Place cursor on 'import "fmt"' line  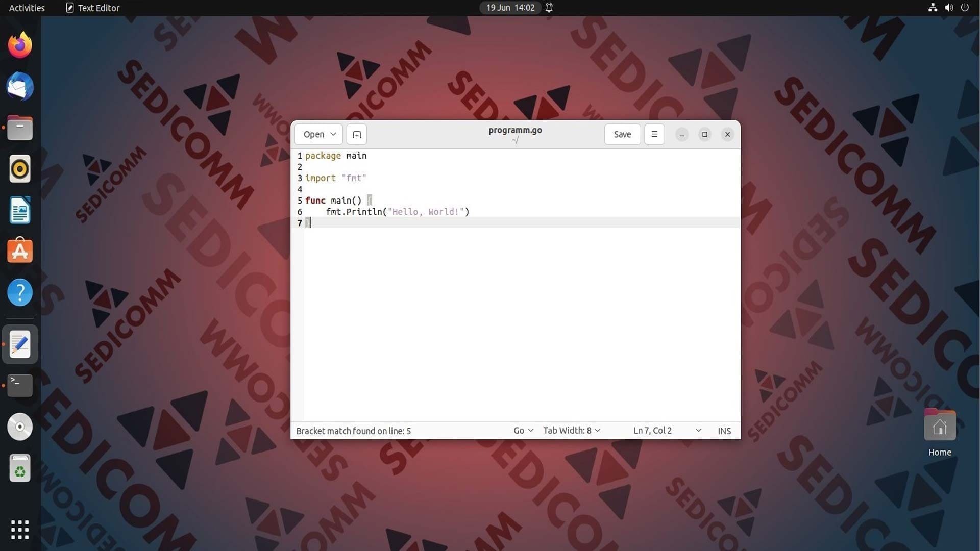point(336,178)
